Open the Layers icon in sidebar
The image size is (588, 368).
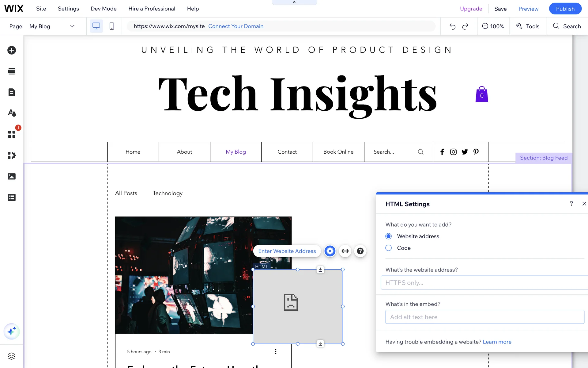12,356
